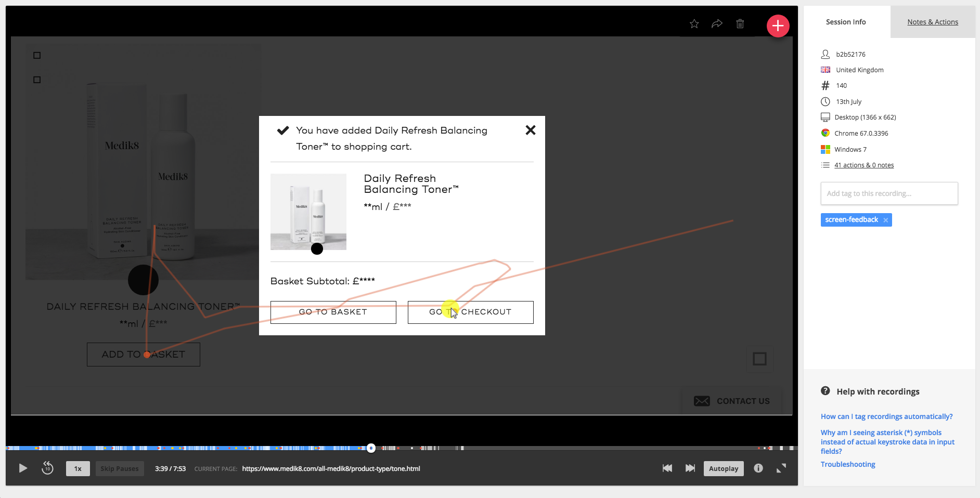Click GO TO BASKET button
980x498 pixels.
pos(333,312)
